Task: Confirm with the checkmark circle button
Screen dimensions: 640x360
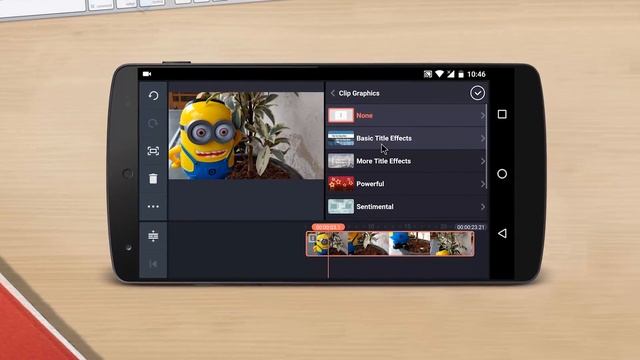Action: point(477,93)
